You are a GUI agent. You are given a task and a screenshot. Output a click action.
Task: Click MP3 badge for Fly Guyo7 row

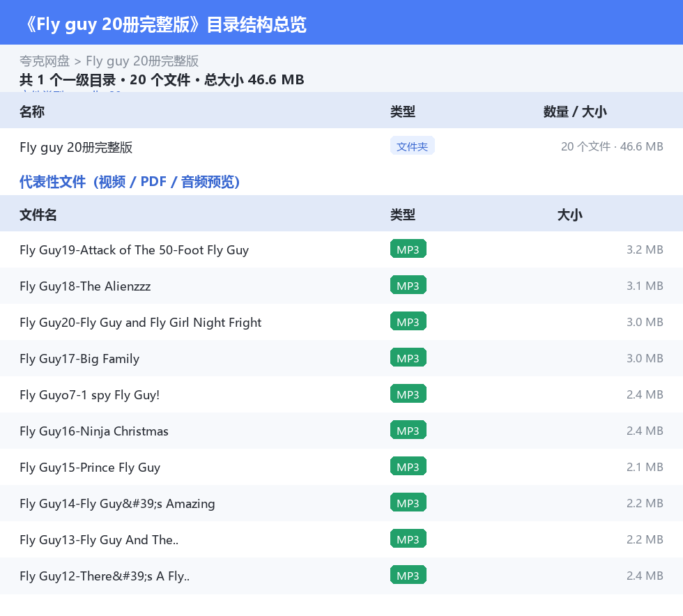(x=408, y=394)
